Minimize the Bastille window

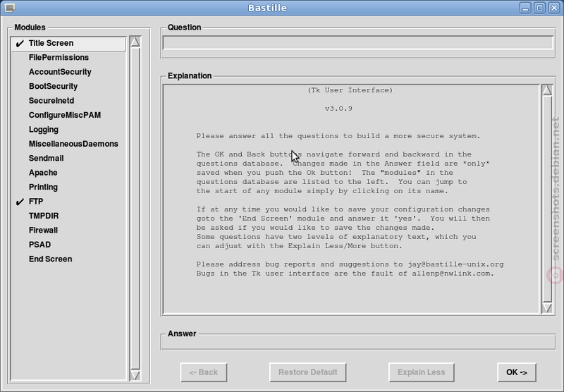click(x=525, y=8)
